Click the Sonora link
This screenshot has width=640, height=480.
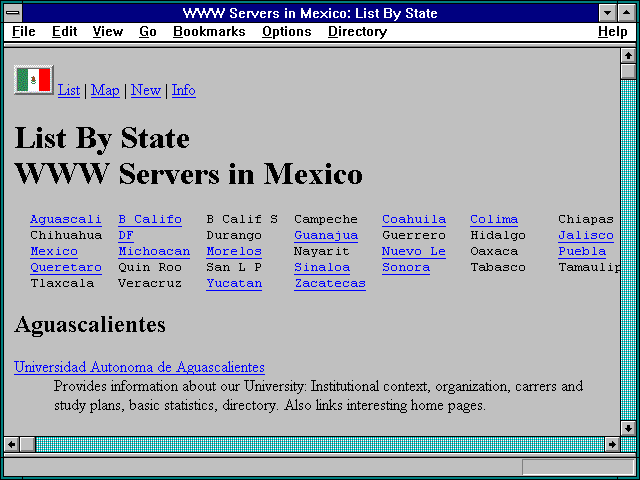click(406, 268)
